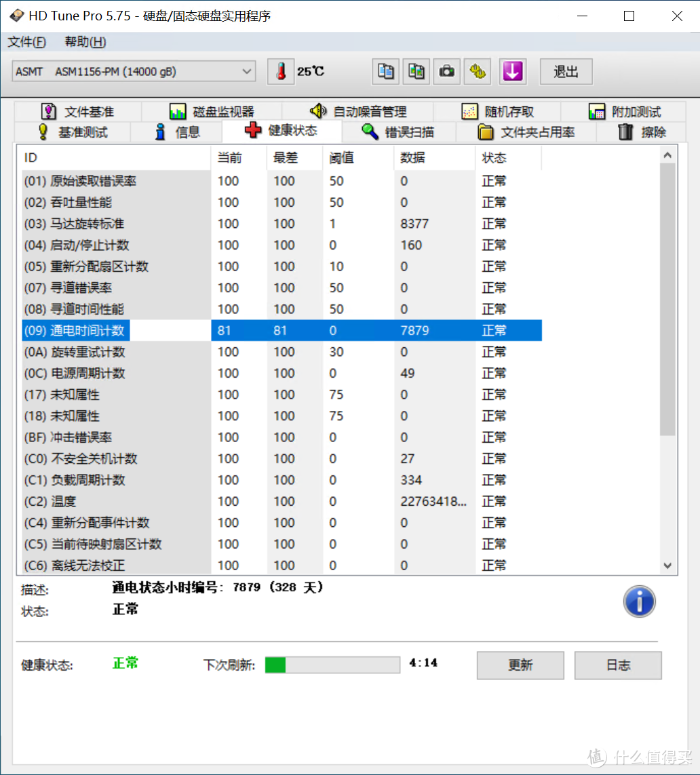Switch to the 错误扫描 tab
The image size is (700, 775).
pyautogui.click(x=398, y=132)
